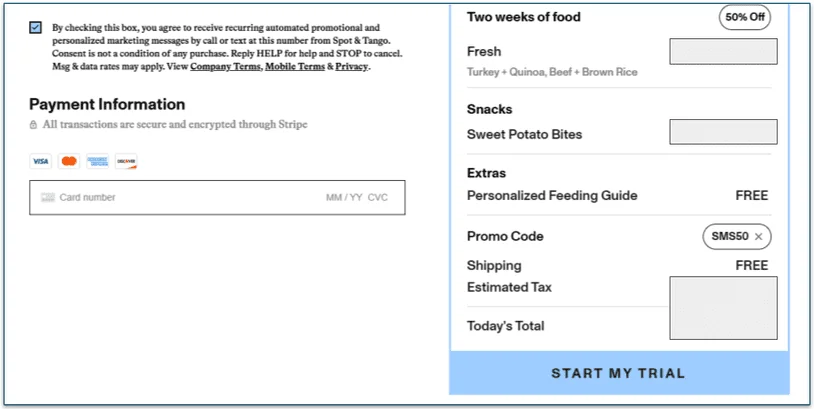Screen dimensions: 814x409
Task: Click the SMS50 promo code chip
Action: tap(729, 237)
